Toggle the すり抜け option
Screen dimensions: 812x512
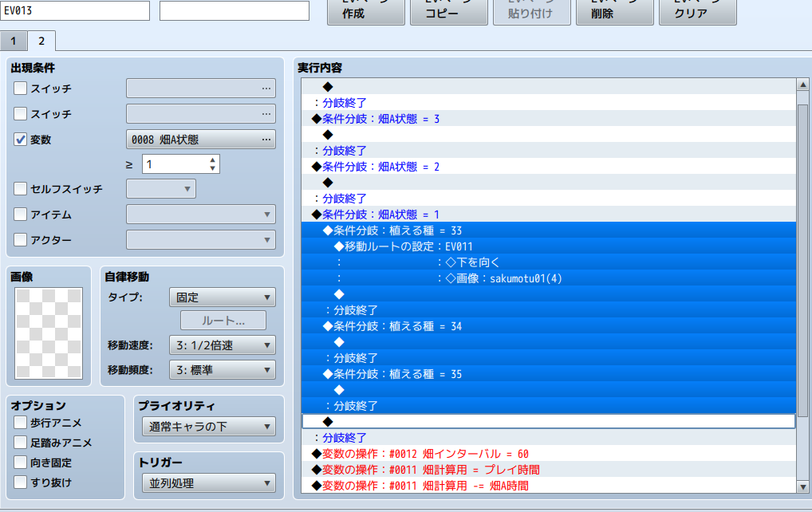(x=20, y=482)
